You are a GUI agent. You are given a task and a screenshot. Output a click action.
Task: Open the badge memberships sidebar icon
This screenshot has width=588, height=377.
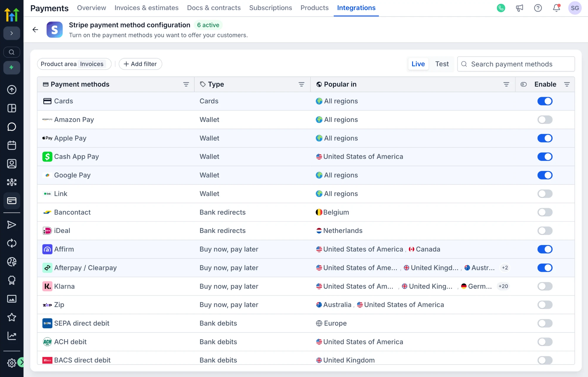12,280
